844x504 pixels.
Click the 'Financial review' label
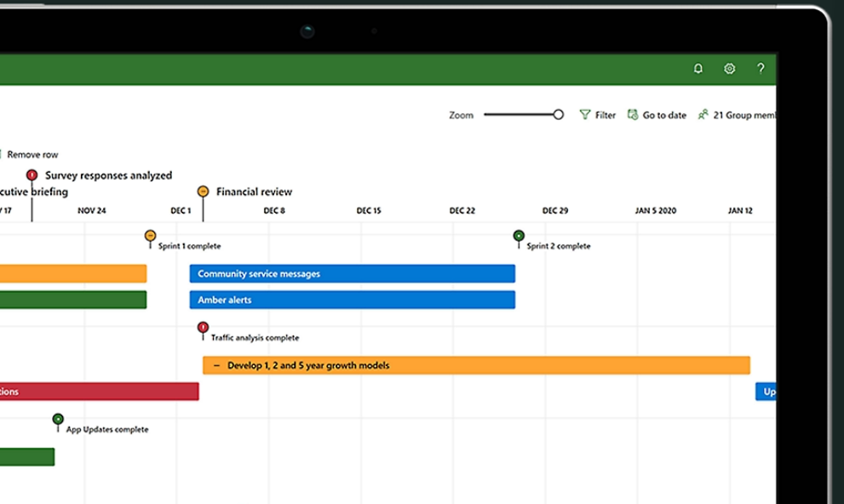pyautogui.click(x=254, y=192)
